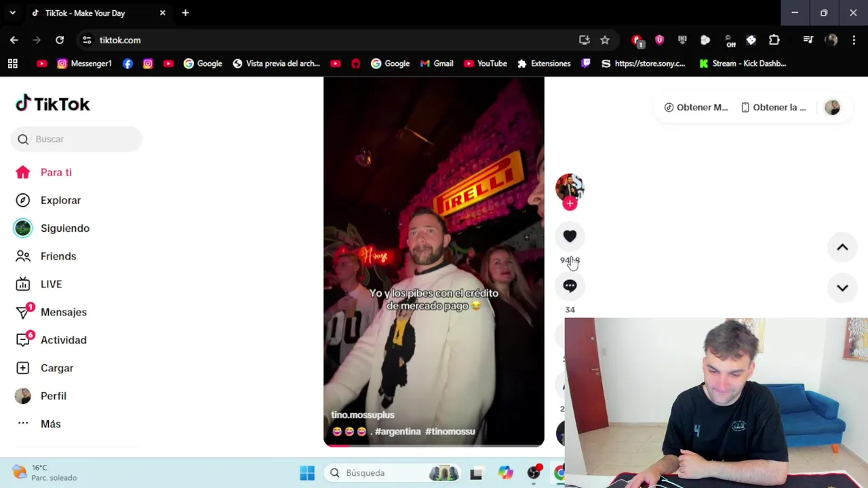868x488 pixels.
Task: Open the #argentina hashtag
Action: point(397,431)
